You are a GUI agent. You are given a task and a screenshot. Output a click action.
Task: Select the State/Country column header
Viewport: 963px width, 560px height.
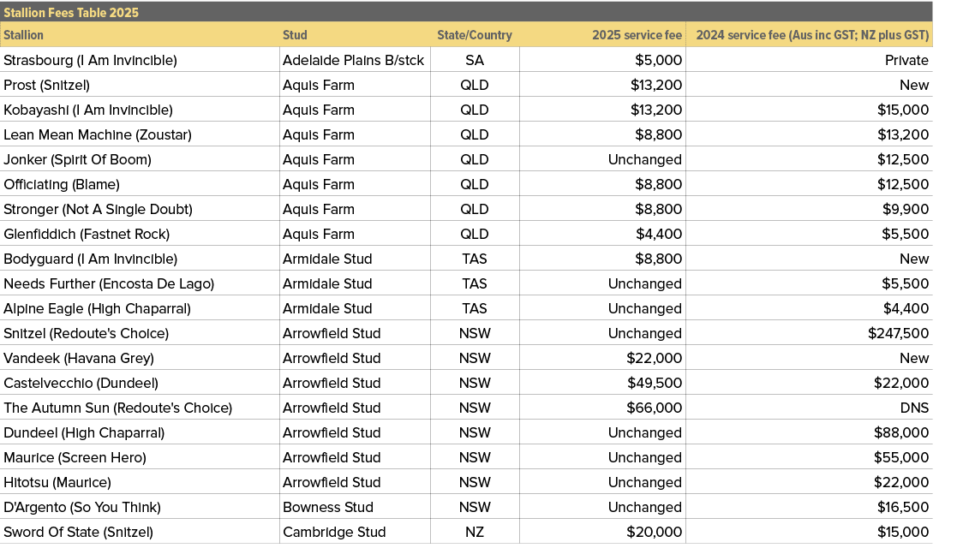click(475, 35)
